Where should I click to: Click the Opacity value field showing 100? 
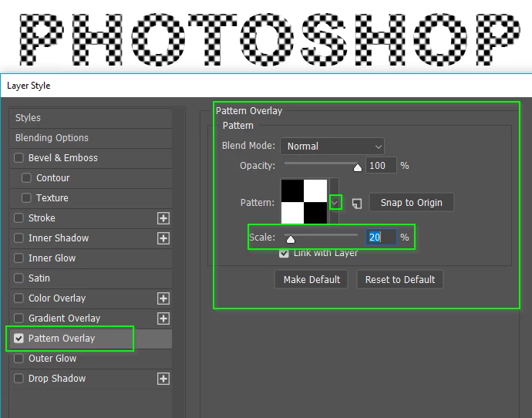381,166
